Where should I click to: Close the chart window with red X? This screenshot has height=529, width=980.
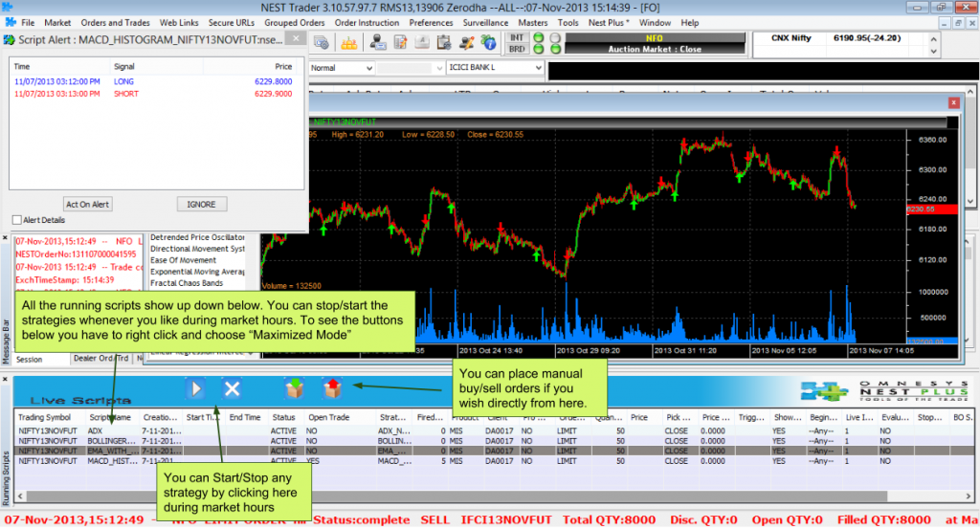click(x=952, y=103)
